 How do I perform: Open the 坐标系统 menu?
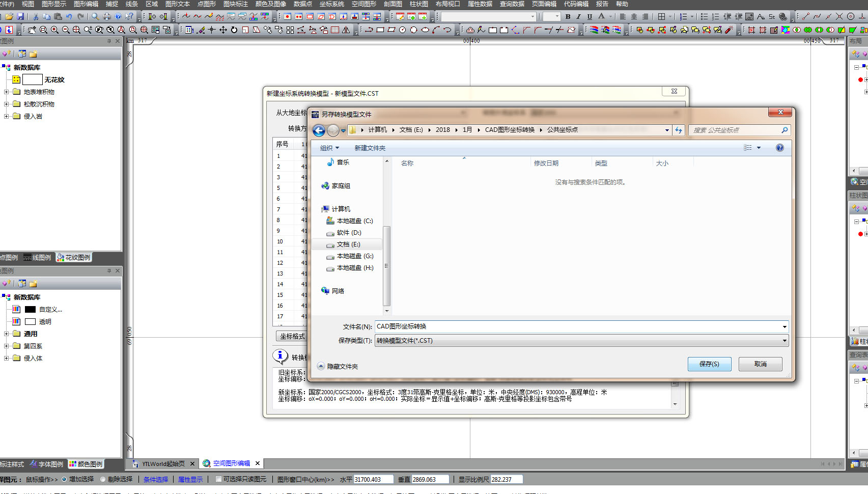tap(332, 4)
